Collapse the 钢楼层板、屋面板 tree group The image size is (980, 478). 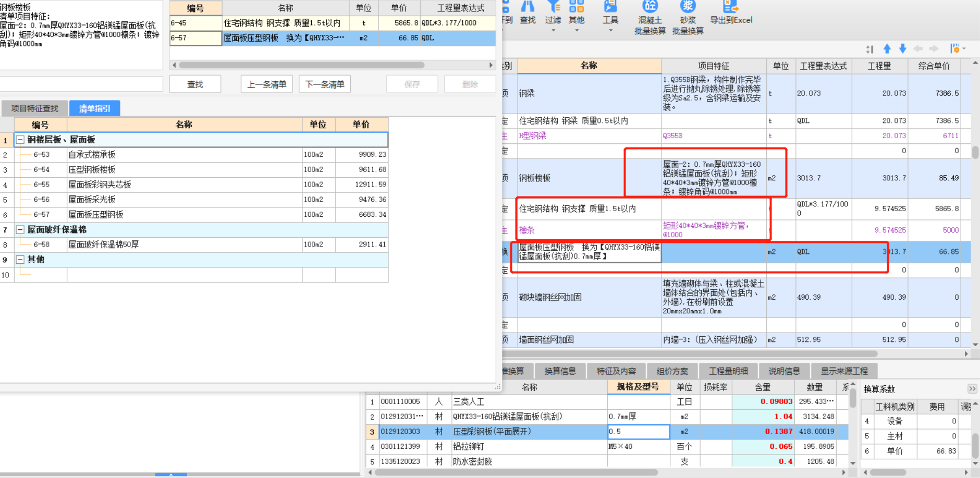click(20, 140)
